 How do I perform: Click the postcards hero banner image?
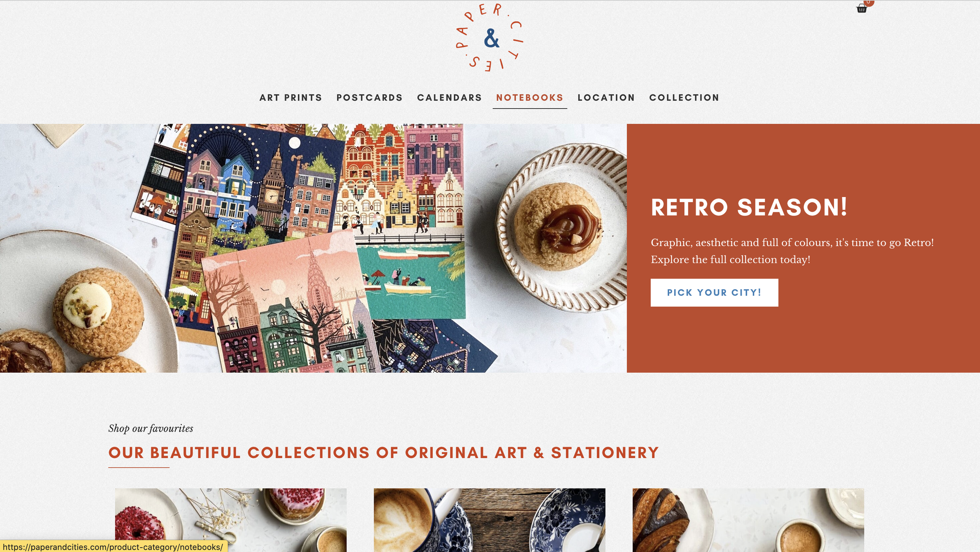coord(313,248)
